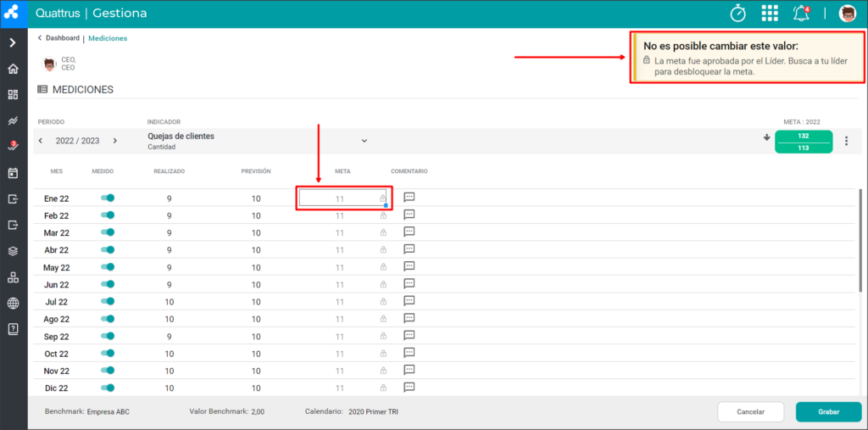
Task: Click the first export arrow sidebar icon
Action: click(x=14, y=199)
